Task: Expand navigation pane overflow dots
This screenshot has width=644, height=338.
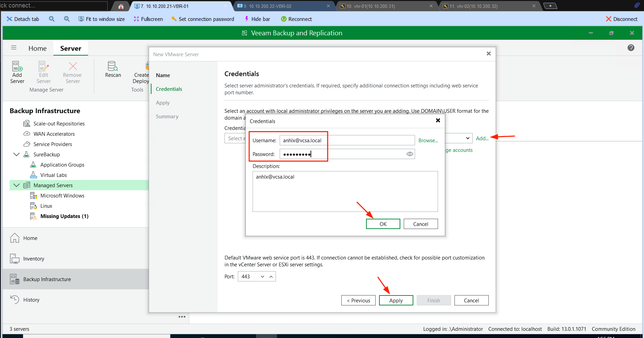Action: [182, 317]
